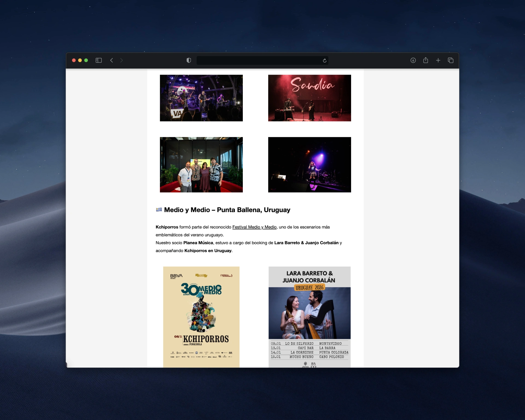Screen dimensions: 525x420
Task: Go forward to next page
Action: pyautogui.click(x=121, y=60)
